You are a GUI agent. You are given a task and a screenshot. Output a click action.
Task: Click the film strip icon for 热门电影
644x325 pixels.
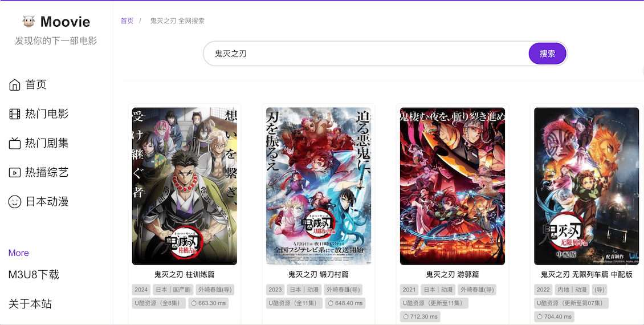point(15,114)
